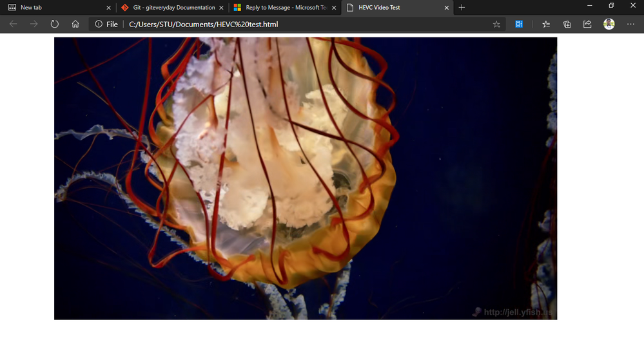Go back to the previous page
The width and height of the screenshot is (644, 342).
(x=13, y=24)
